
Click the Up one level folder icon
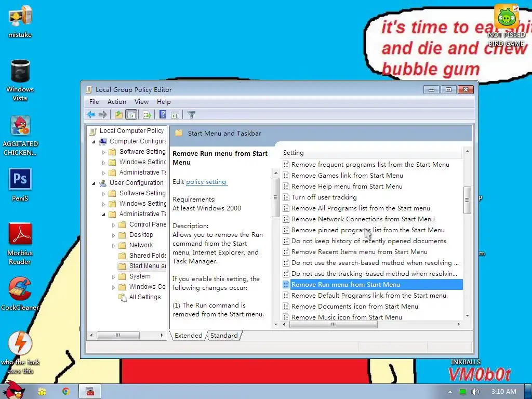point(118,115)
